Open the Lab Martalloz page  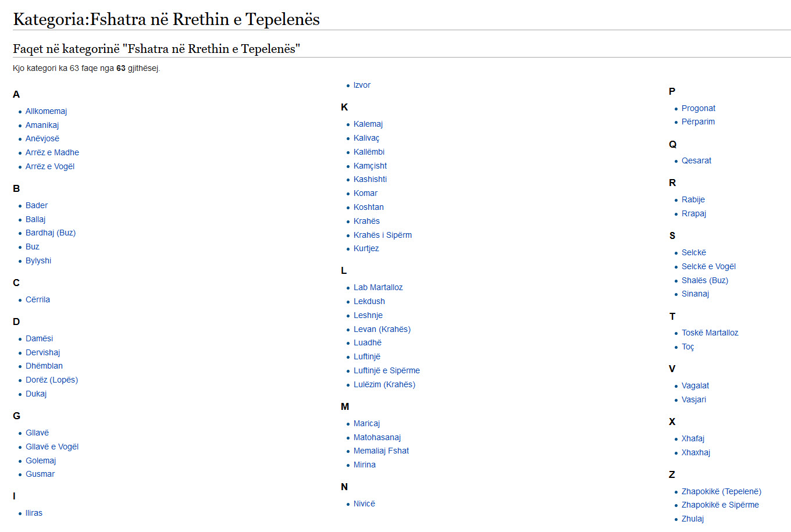tap(377, 287)
